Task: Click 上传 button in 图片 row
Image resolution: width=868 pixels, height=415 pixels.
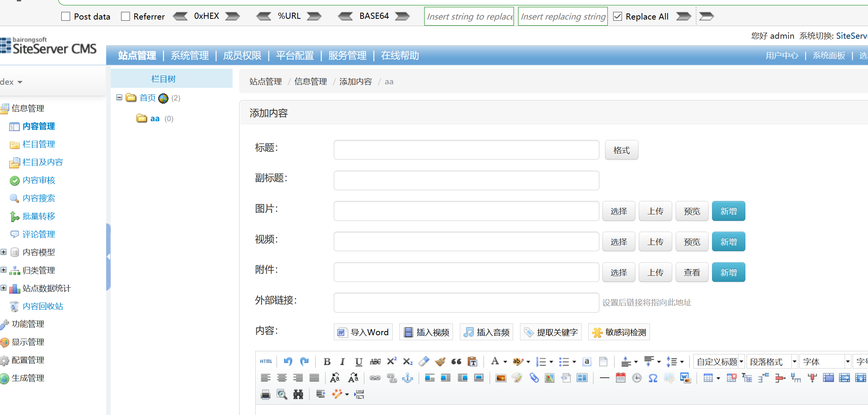Action: [x=655, y=211]
